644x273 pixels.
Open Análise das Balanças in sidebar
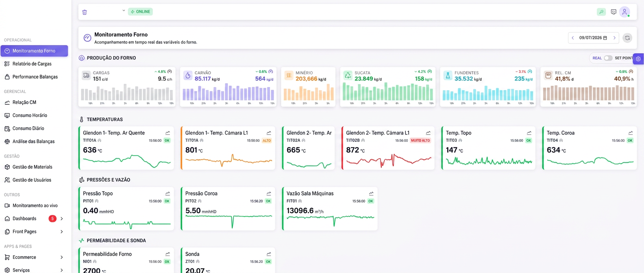point(34,141)
